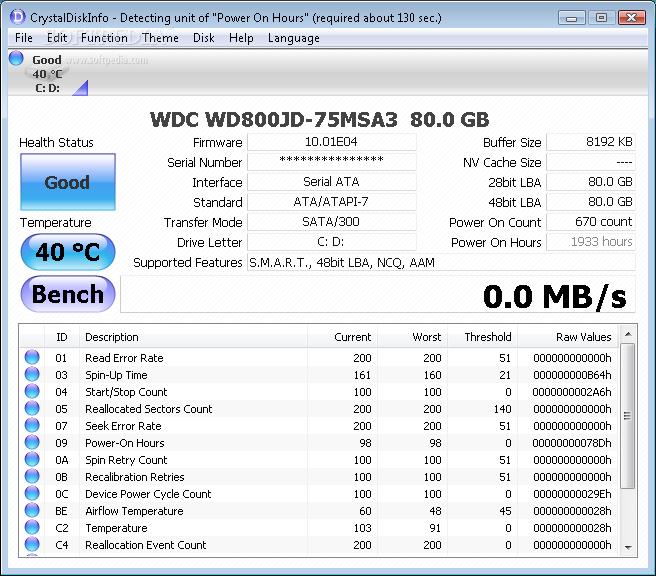This screenshot has height=576, width=656.
Task: Select the Spin-Up Time row text
Action: [x=116, y=375]
